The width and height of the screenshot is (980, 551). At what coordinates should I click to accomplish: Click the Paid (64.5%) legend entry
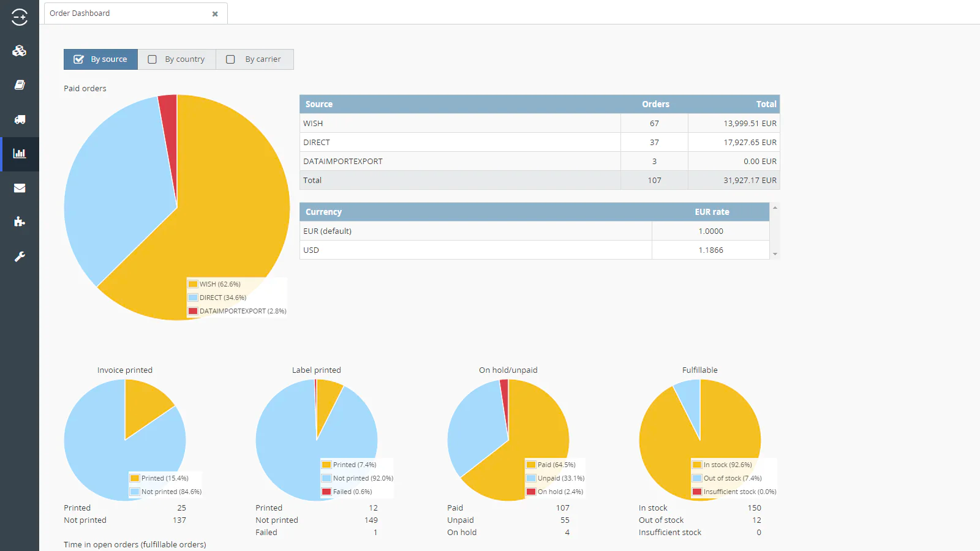click(551, 465)
